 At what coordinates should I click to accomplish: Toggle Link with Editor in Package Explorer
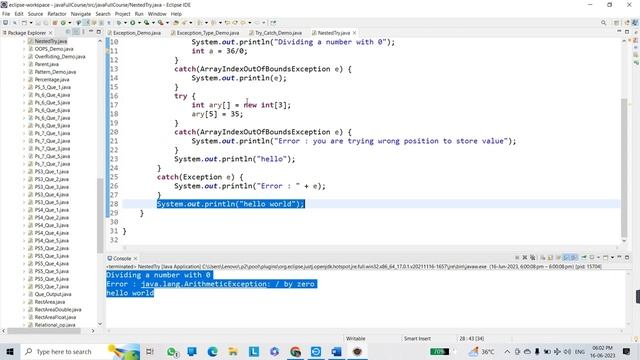pos(76,32)
